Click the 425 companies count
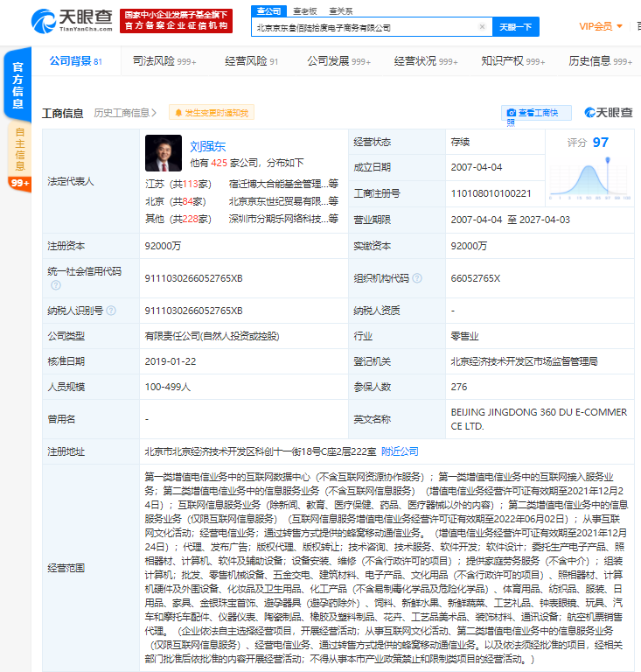Screen dimensions: 641x672 [x=219, y=163]
